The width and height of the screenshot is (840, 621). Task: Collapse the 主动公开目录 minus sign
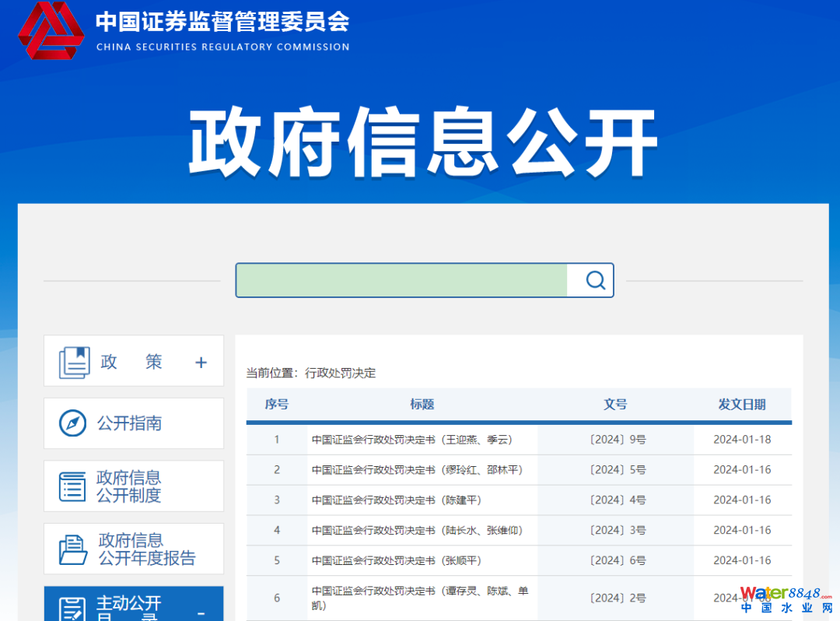tap(201, 613)
